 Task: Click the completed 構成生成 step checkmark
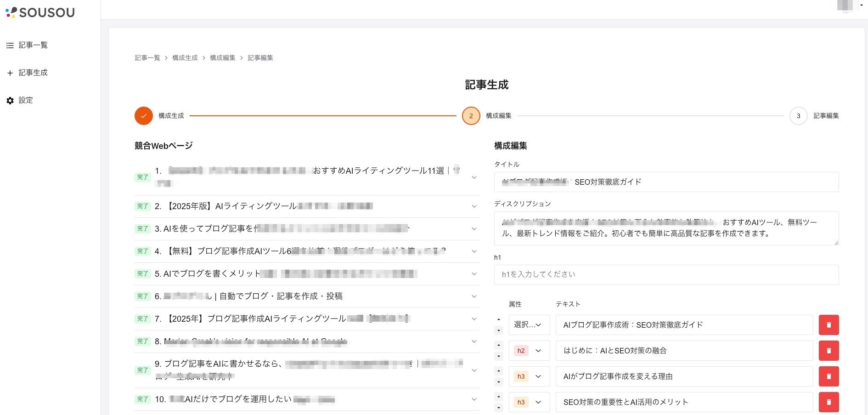pos(144,116)
